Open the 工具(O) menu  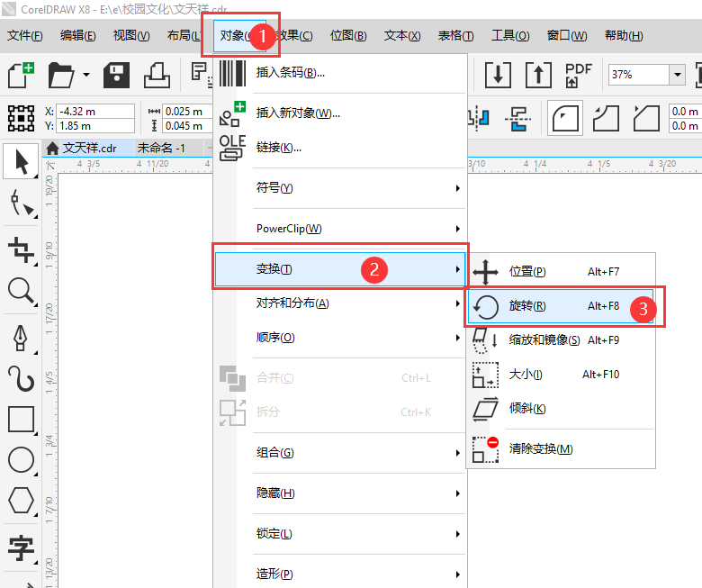[510, 35]
